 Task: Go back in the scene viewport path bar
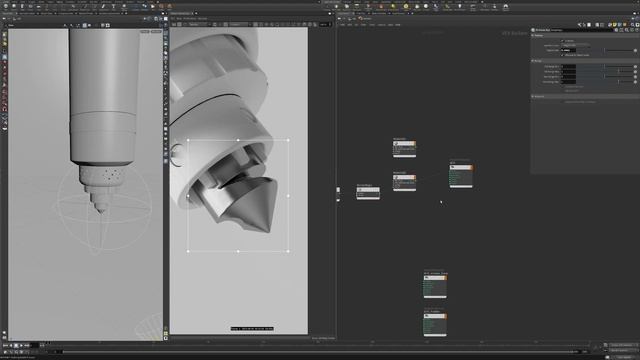click(x=4, y=19)
